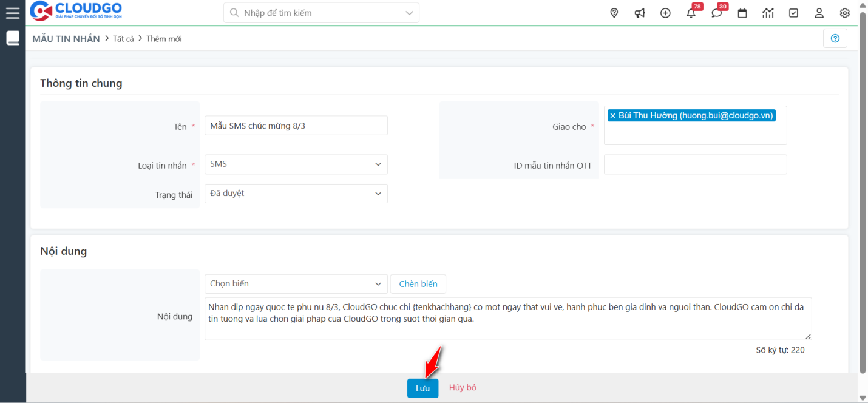Click the Chèn biến button

(418, 283)
